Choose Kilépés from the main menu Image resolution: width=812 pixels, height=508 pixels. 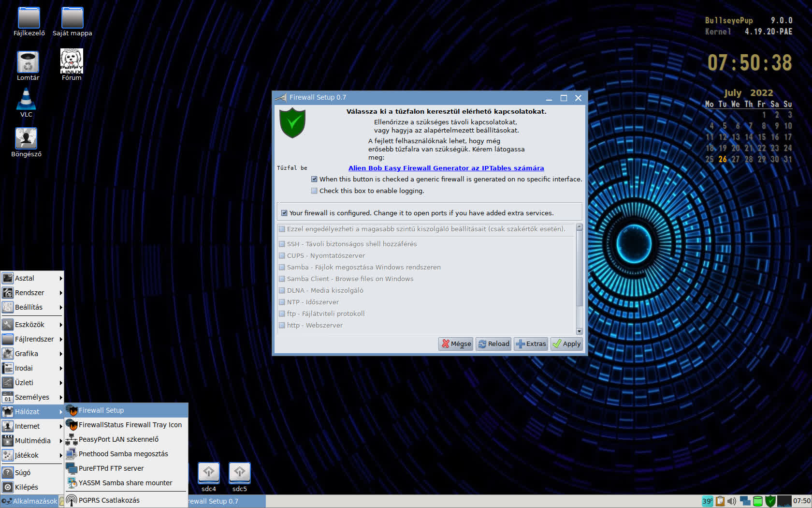(32, 487)
